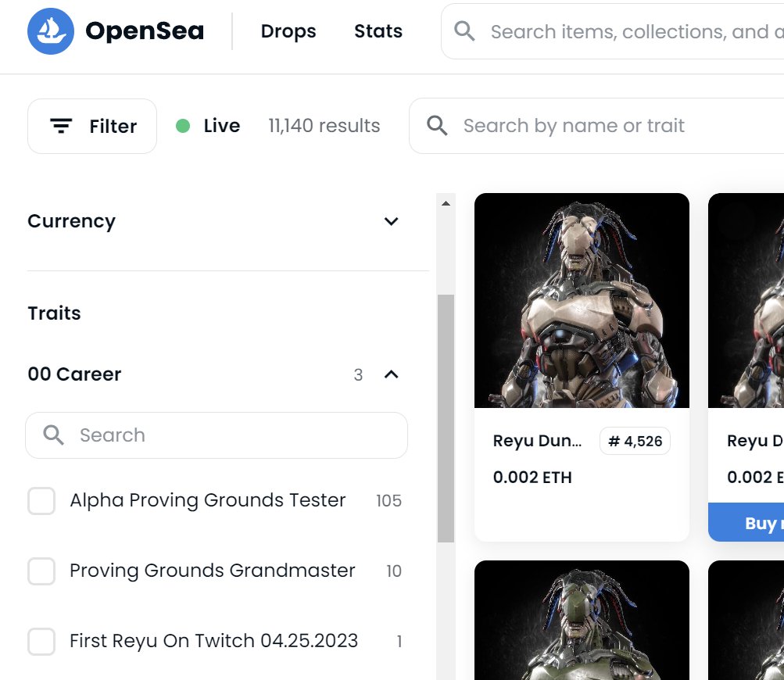Click Alpha Proving Grounds Tester label

(207, 500)
